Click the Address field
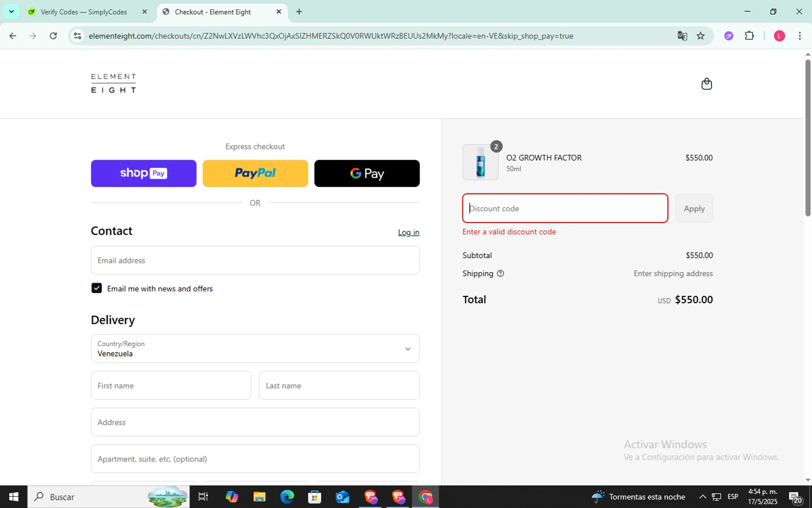812x508 pixels. 255,422
